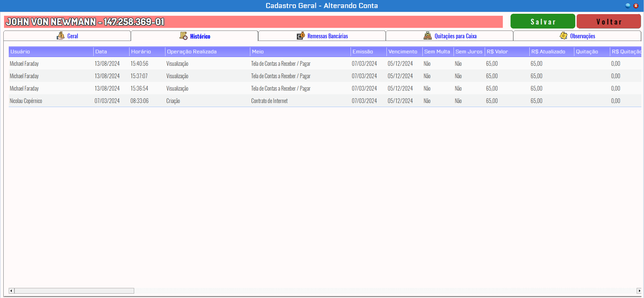Sort by the Usuário column header
Screen dimensions: 644x298
(x=51, y=52)
